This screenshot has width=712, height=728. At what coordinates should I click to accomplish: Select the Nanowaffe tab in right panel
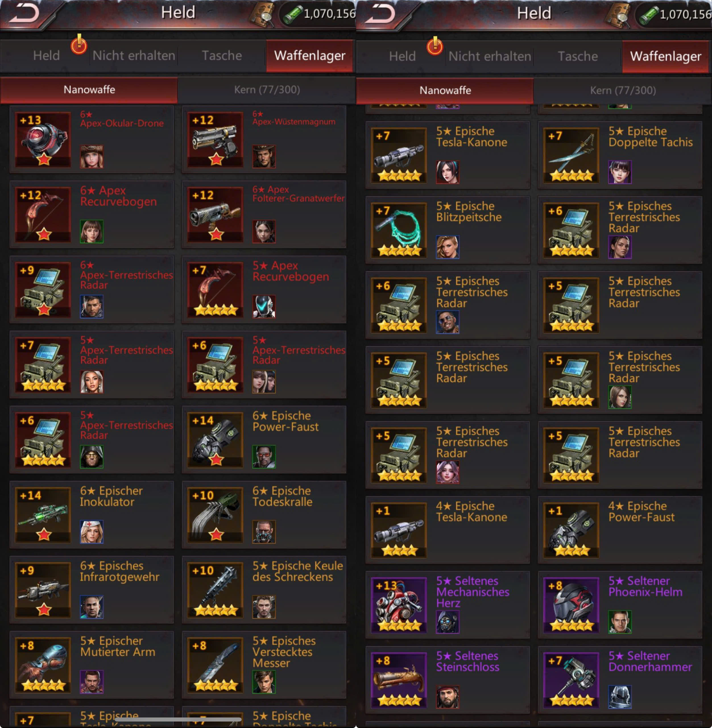click(x=445, y=90)
